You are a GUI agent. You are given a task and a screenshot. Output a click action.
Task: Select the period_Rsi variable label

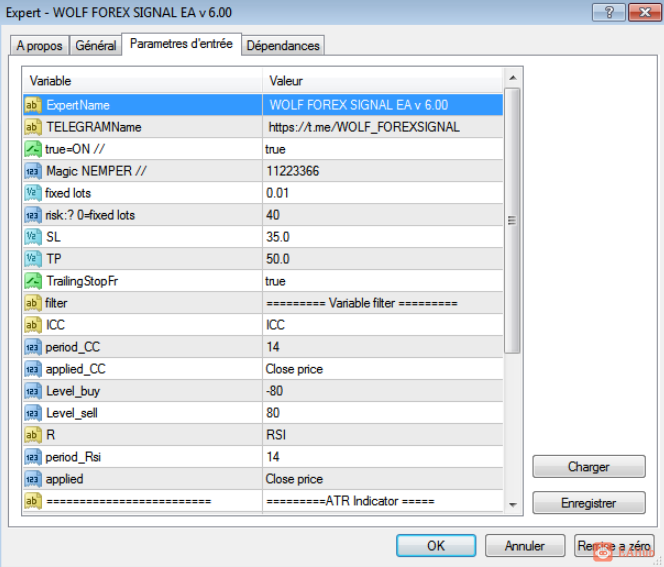coord(73,457)
